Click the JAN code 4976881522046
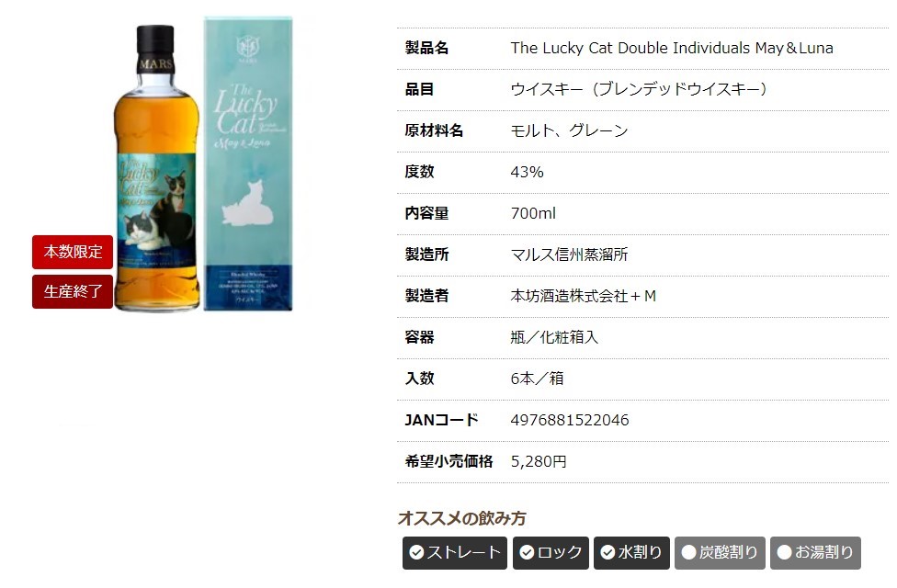The width and height of the screenshot is (897, 588). (570, 420)
